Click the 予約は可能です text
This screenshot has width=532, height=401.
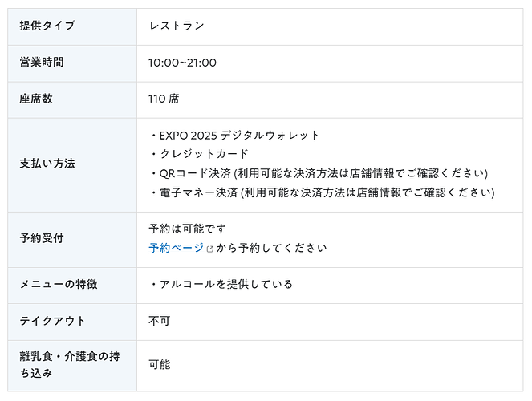click(187, 229)
